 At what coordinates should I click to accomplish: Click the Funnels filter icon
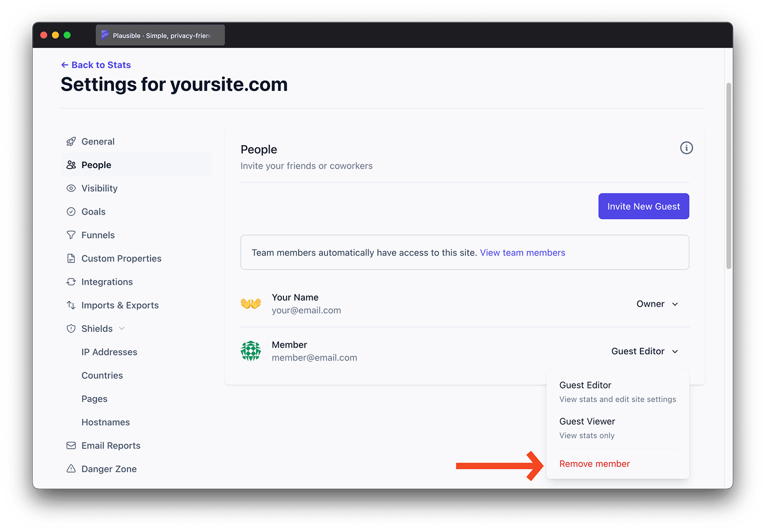coord(71,235)
